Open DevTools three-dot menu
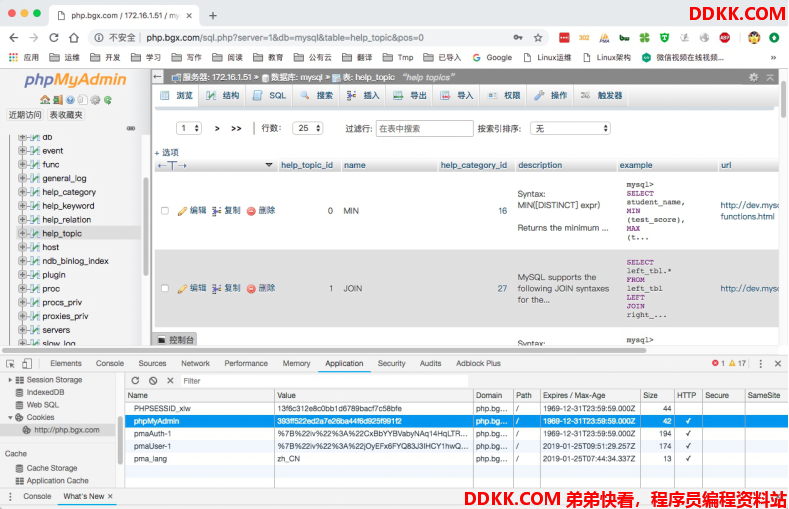789x509 pixels. point(760,363)
